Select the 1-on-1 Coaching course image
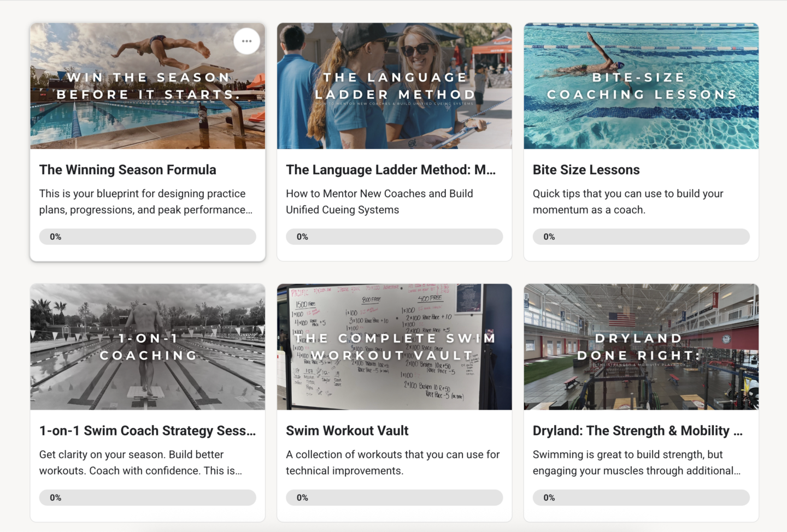The image size is (787, 532). coord(148,346)
